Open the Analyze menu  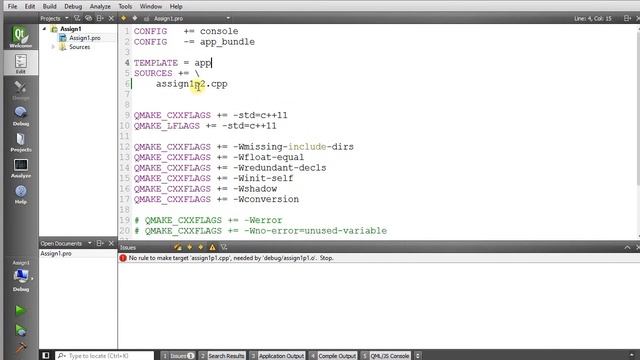coord(100,7)
